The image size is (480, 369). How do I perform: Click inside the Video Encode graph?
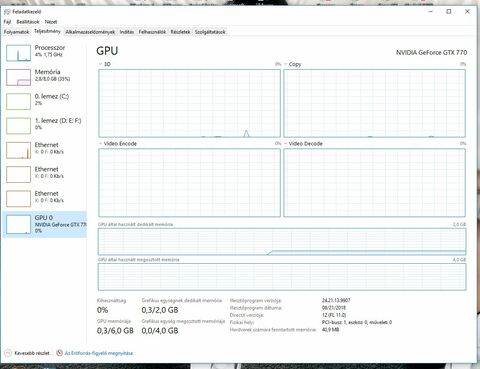(x=189, y=183)
